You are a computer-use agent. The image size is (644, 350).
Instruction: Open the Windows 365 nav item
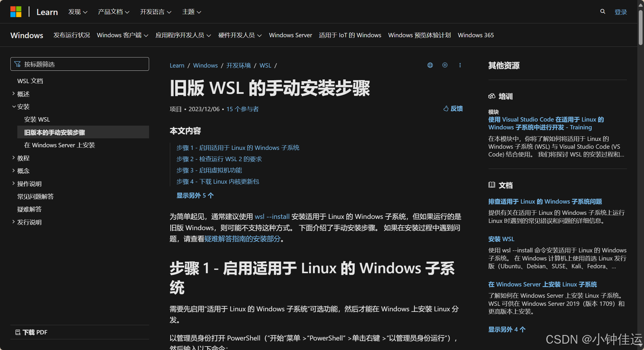[476, 35]
